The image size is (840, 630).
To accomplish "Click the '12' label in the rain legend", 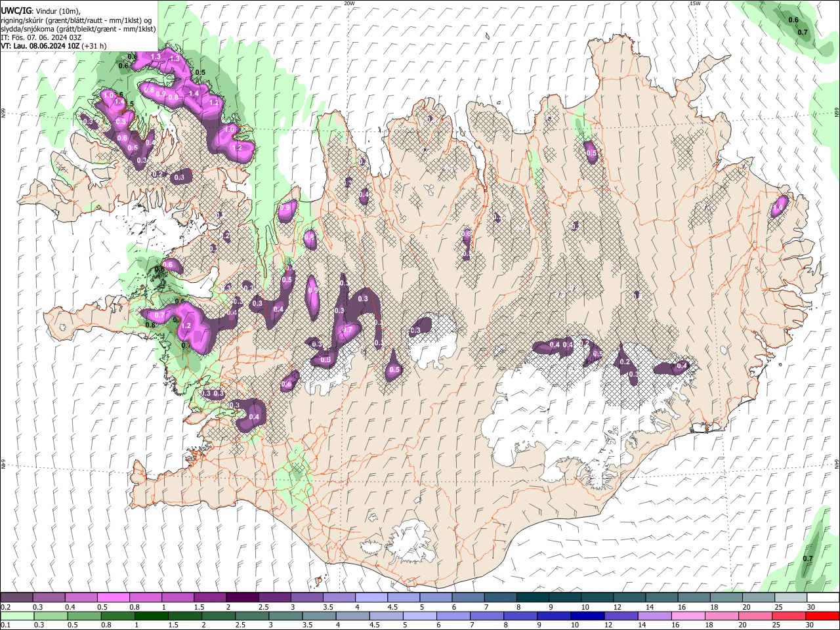I will coord(609,625).
